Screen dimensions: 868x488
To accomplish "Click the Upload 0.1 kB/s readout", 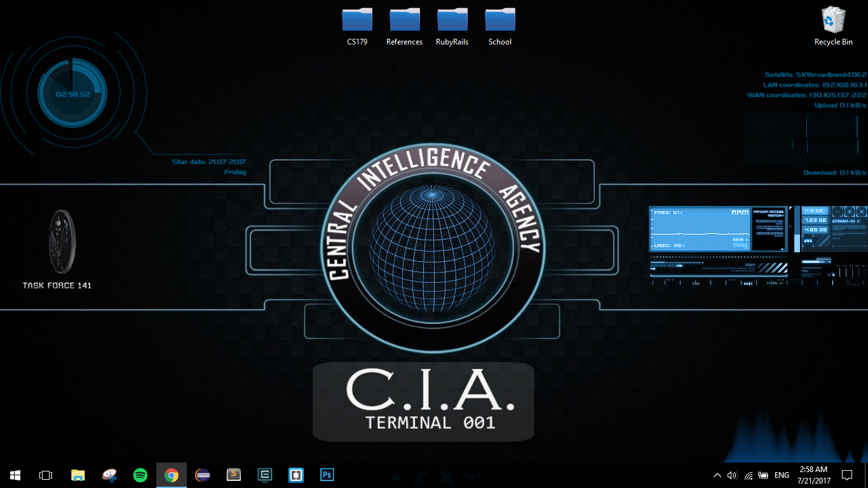I will 841,105.
